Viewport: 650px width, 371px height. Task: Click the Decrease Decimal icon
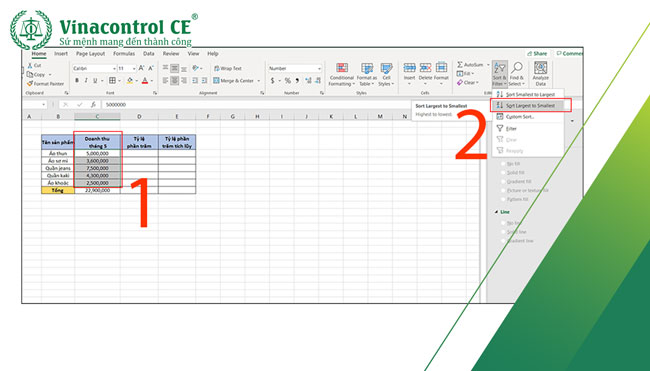pyautogui.click(x=318, y=81)
